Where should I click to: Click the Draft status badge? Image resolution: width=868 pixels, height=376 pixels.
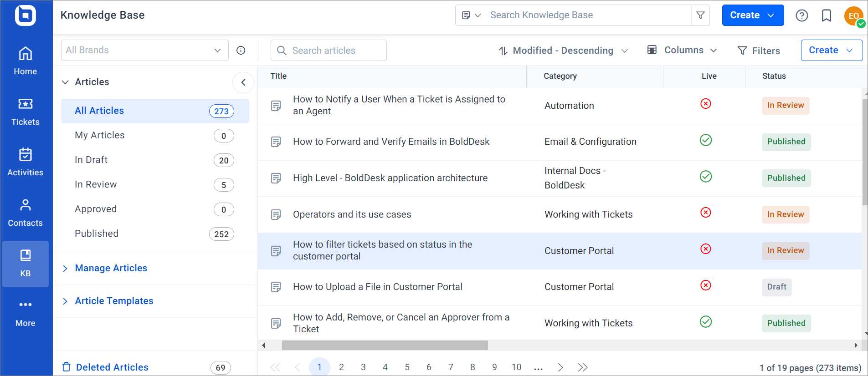tap(776, 287)
